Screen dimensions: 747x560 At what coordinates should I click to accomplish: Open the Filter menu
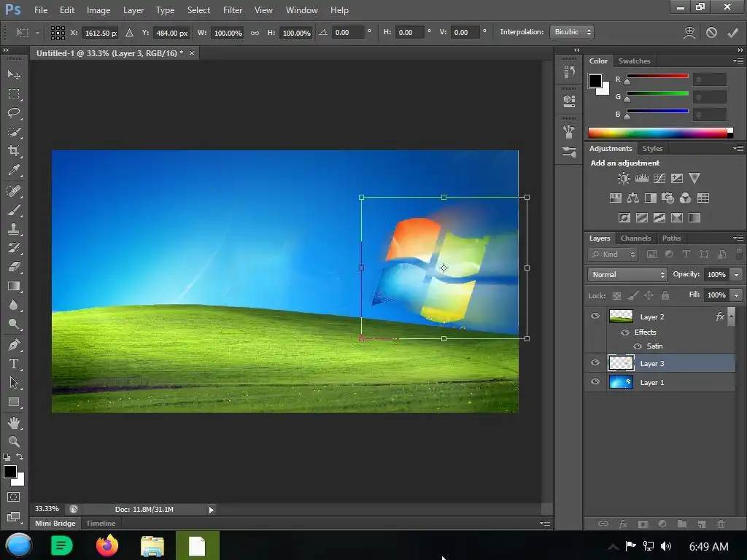click(233, 10)
